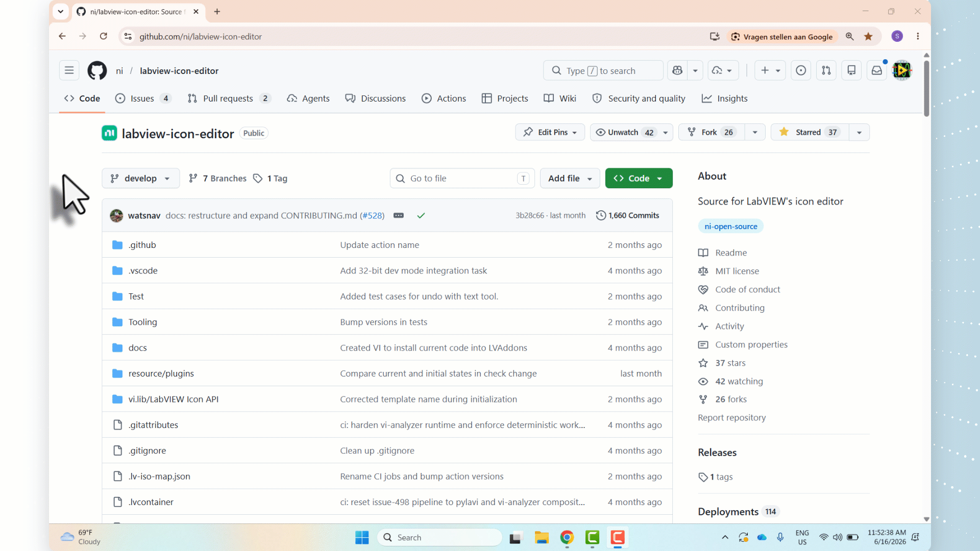Open Chrome three-dot menu
This screenshot has width=980, height=551.
tap(918, 36)
